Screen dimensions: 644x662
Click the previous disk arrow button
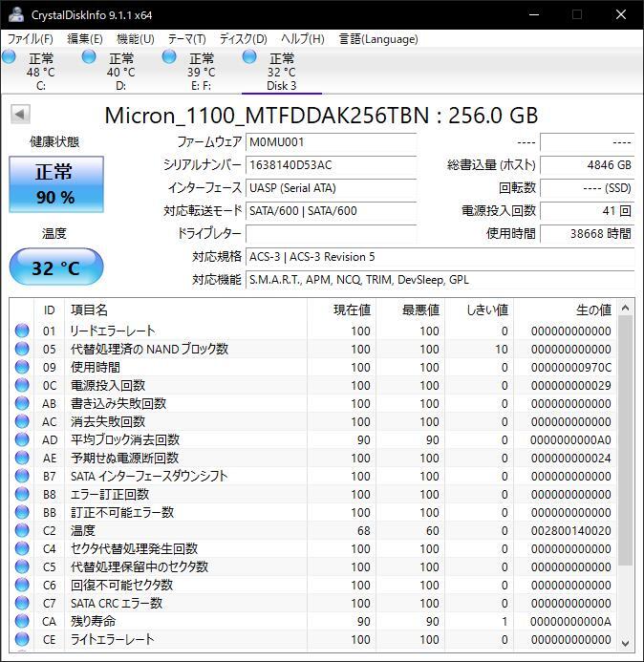point(20,114)
